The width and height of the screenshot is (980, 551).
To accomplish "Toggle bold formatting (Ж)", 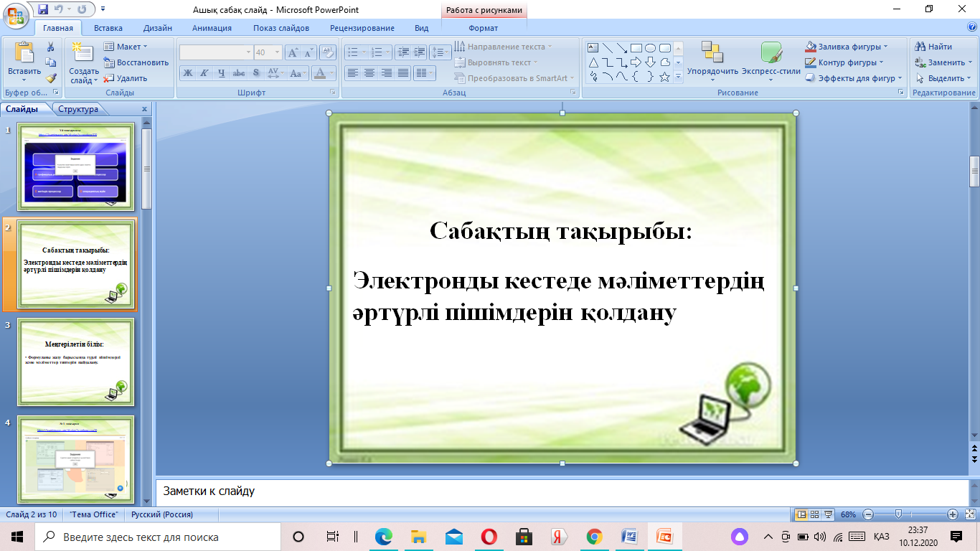I will [x=187, y=73].
